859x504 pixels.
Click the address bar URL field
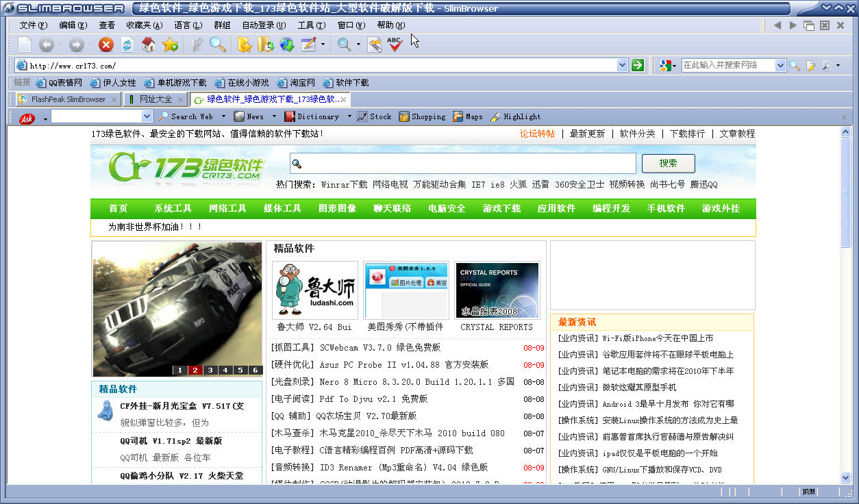(322, 65)
